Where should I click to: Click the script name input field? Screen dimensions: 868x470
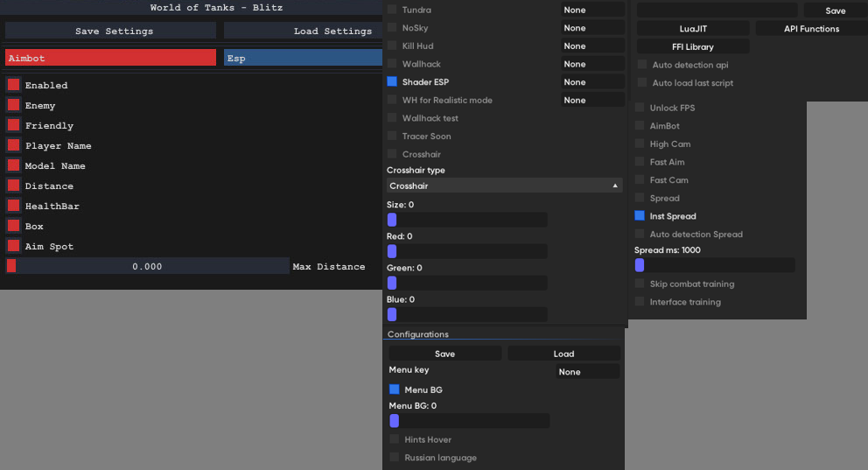717,10
